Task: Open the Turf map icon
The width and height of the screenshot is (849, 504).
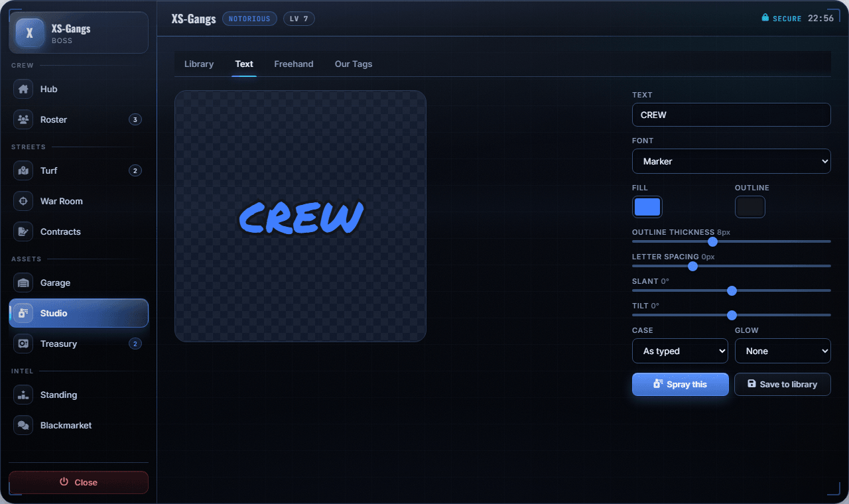Action: (x=23, y=170)
